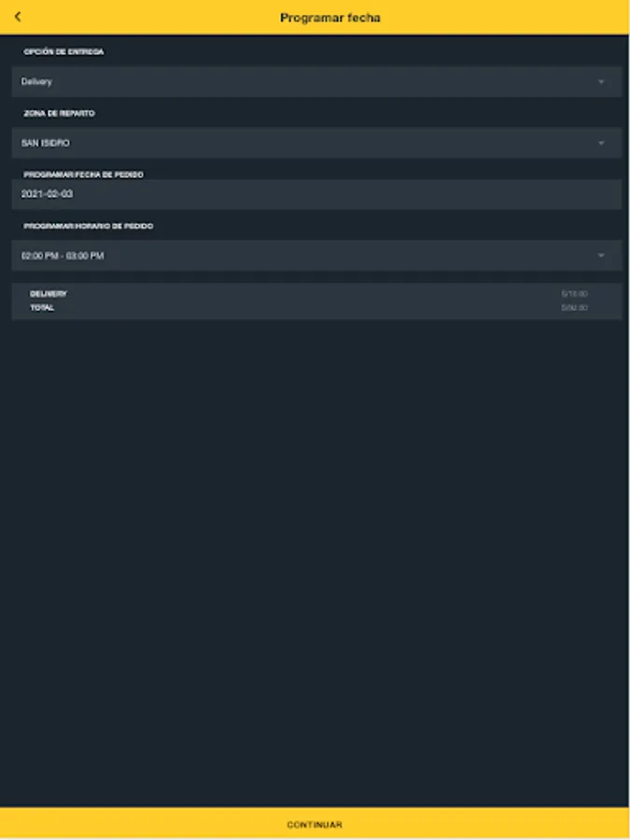Click the San Isidro zone dropdown arrow
The height and width of the screenshot is (840, 630).
[601, 144]
